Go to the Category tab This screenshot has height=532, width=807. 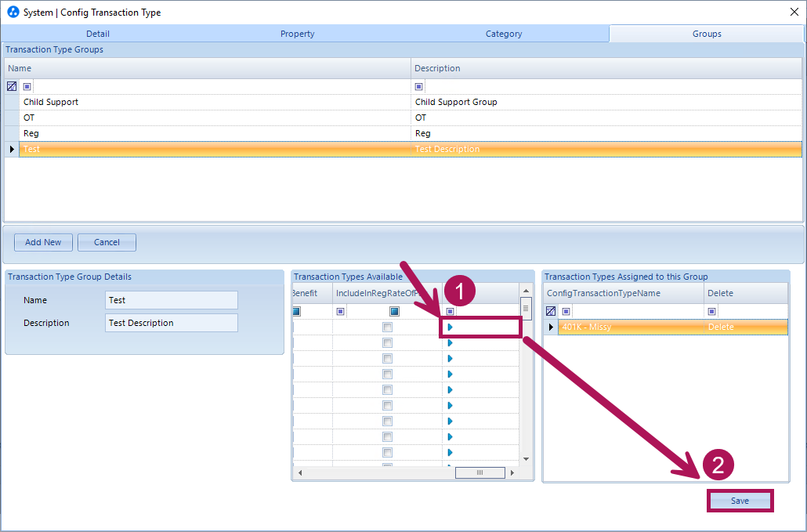pos(504,34)
